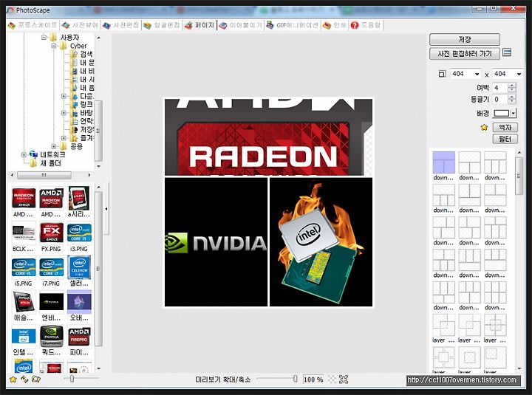Choose the first layer layout template

pos(444,325)
